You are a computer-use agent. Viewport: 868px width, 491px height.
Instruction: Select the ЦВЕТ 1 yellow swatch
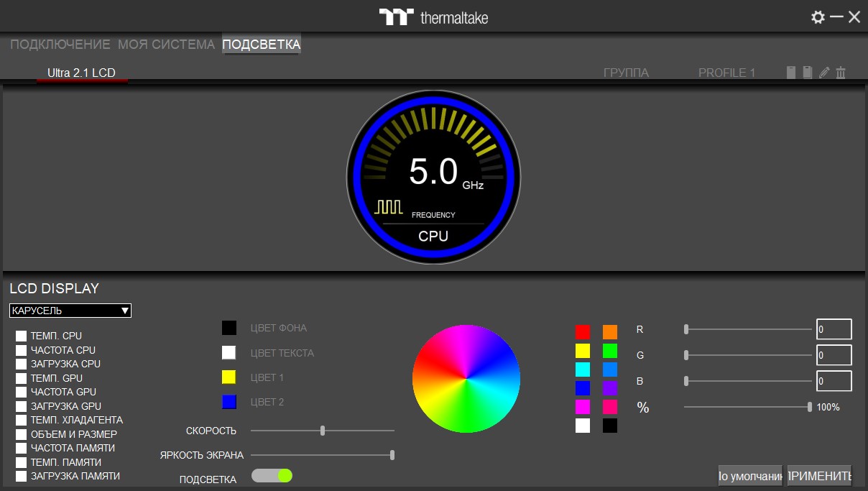[x=229, y=377]
